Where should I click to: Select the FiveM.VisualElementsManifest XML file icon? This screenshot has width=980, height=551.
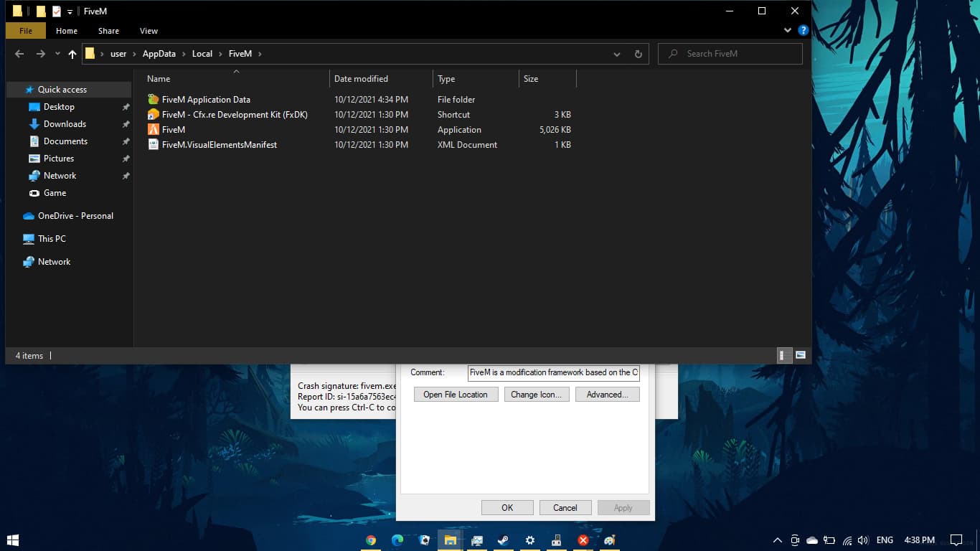coord(153,145)
